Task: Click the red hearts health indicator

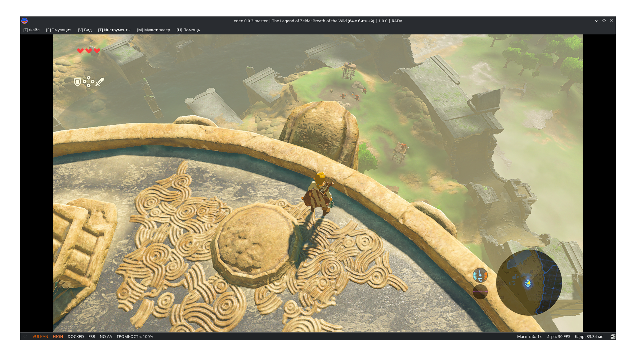Action: tap(89, 51)
